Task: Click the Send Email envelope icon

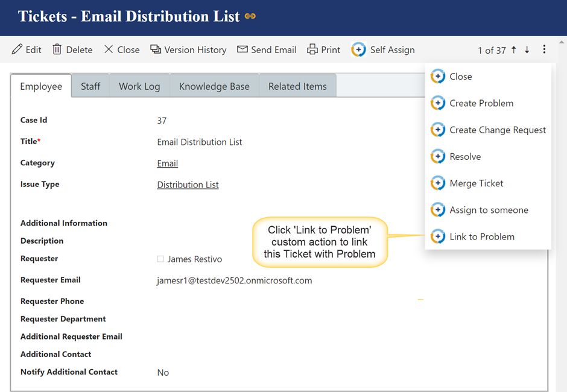Action: click(242, 49)
